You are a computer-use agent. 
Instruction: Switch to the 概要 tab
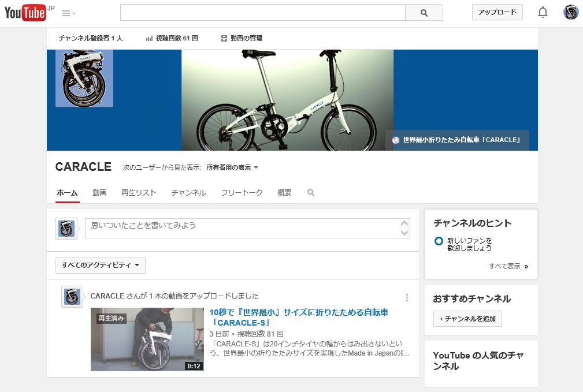click(284, 192)
